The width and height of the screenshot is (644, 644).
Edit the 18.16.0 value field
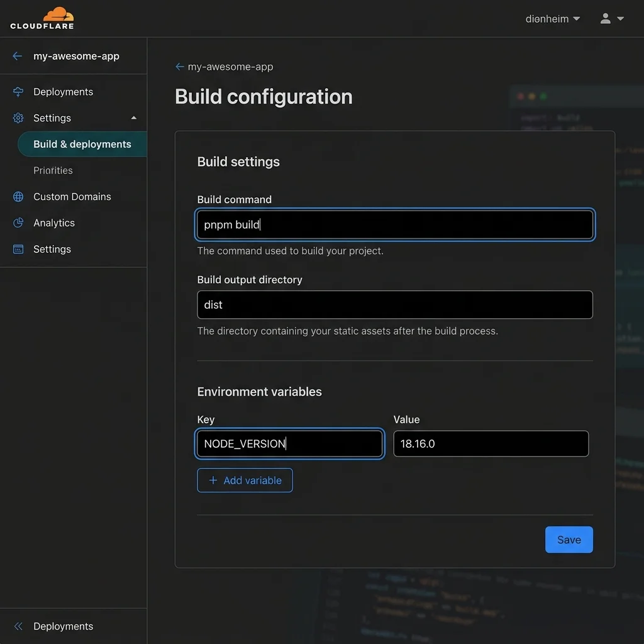pyautogui.click(x=491, y=443)
